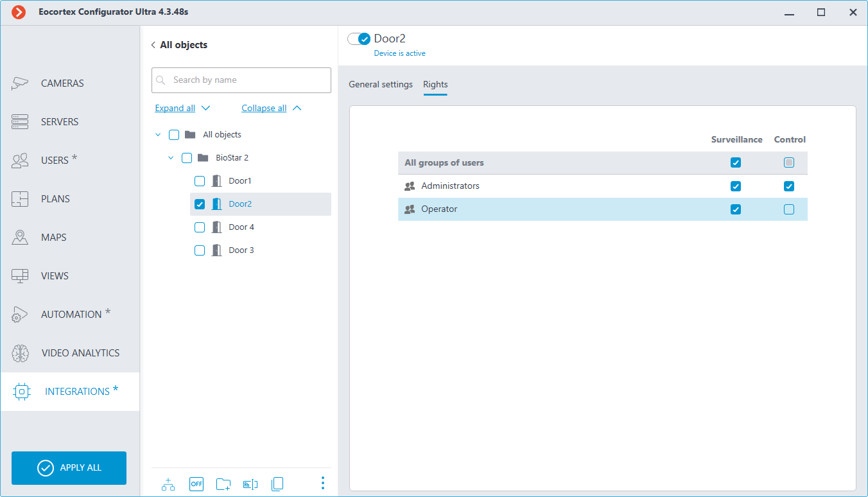The image size is (868, 497).
Task: Click the Administrators group icon
Action: tap(410, 186)
